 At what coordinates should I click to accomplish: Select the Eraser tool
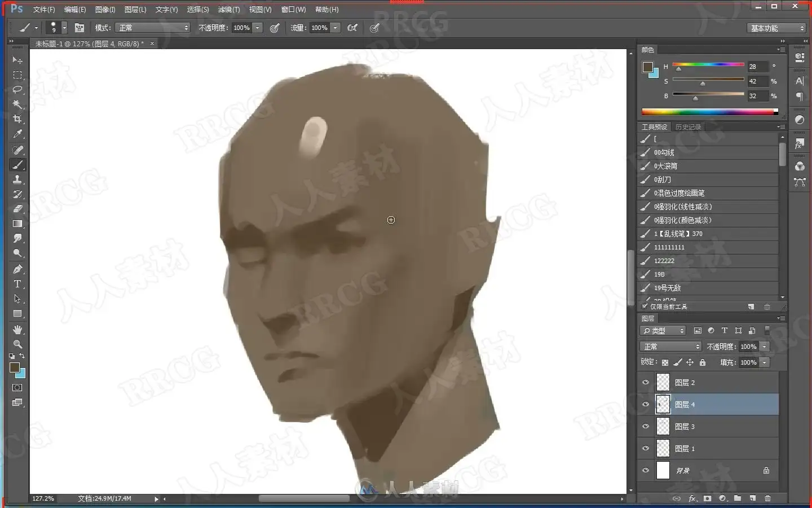(x=17, y=209)
